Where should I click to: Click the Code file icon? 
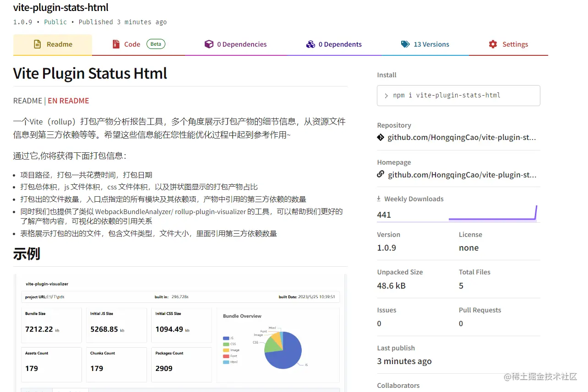[x=116, y=44]
